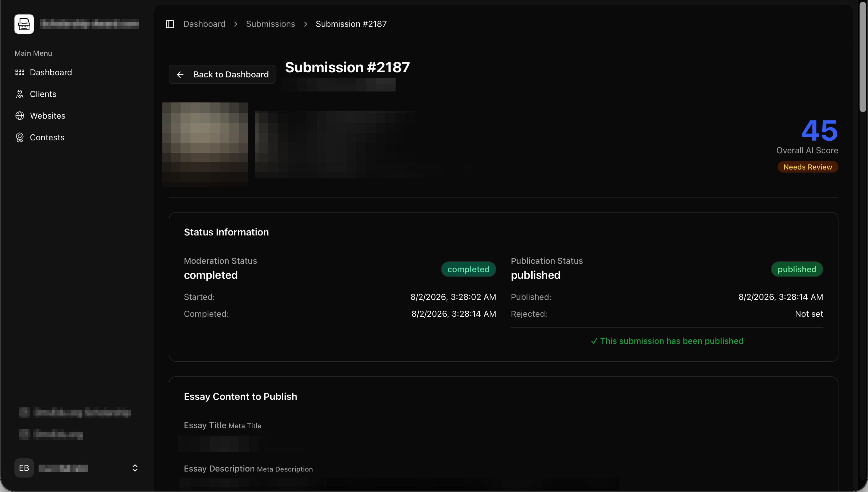This screenshot has width=868, height=492.
Task: Click the completed moderation status badge
Action: 468,269
